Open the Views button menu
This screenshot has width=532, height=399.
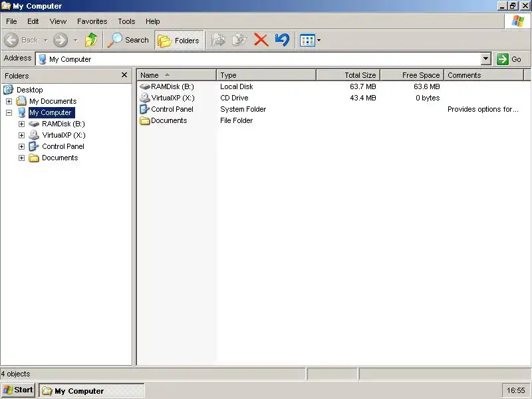pyautogui.click(x=310, y=41)
